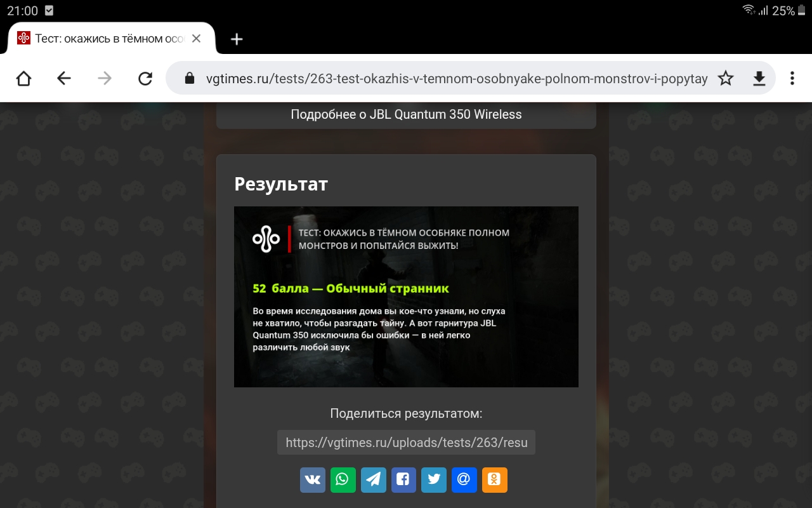Image resolution: width=812 pixels, height=508 pixels.
Task: Share result on Facebook
Action: [403, 479]
